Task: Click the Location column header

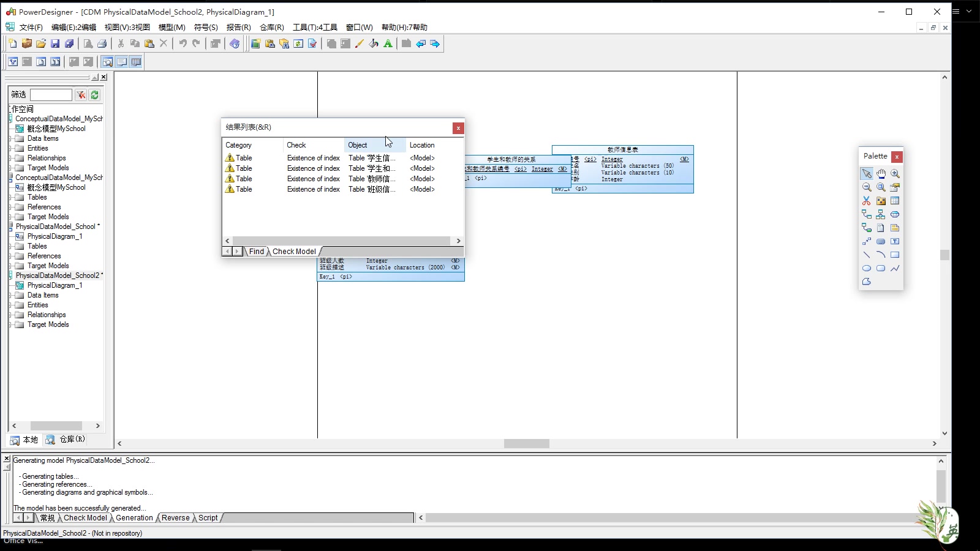Action: click(434, 145)
